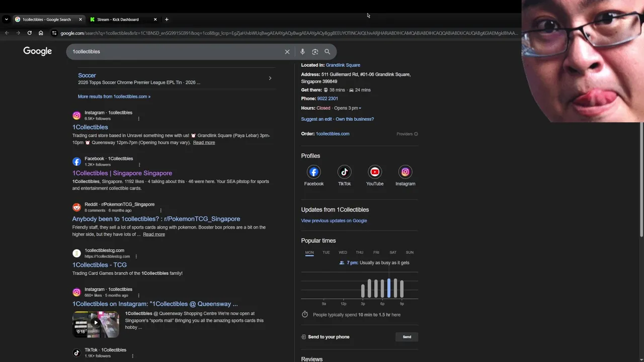Select WED in Popular times

point(343,252)
